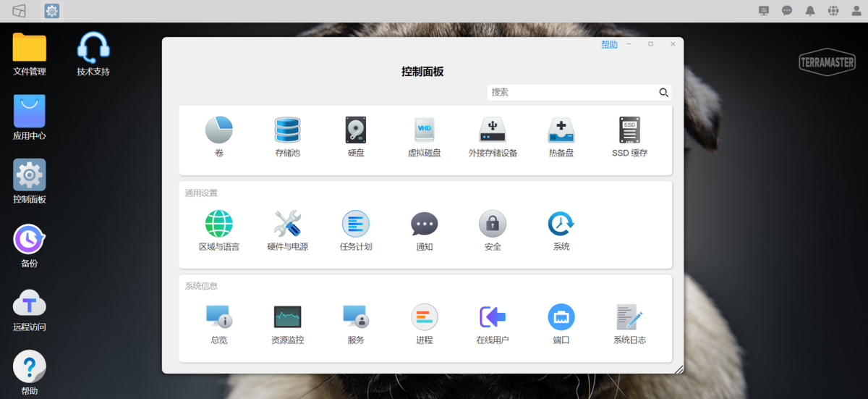Open the messages chat bubble in top bar
This screenshot has height=399, width=868.
(x=787, y=11)
